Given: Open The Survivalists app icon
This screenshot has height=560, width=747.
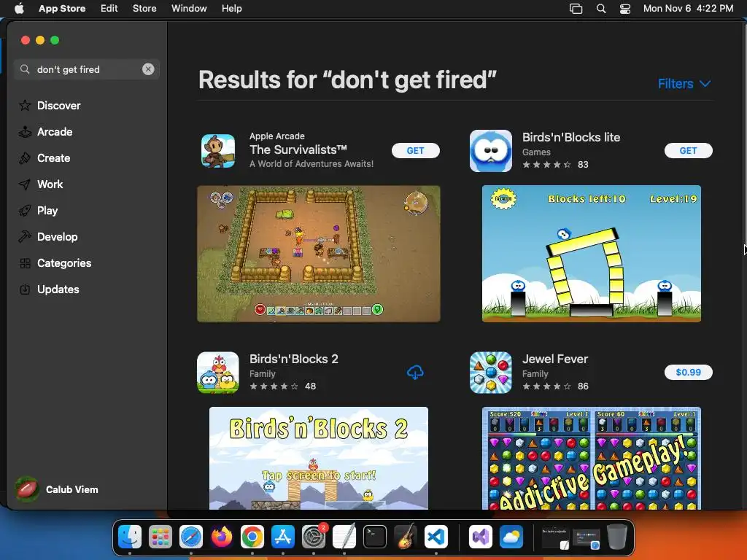Looking at the screenshot, I should 217,151.
